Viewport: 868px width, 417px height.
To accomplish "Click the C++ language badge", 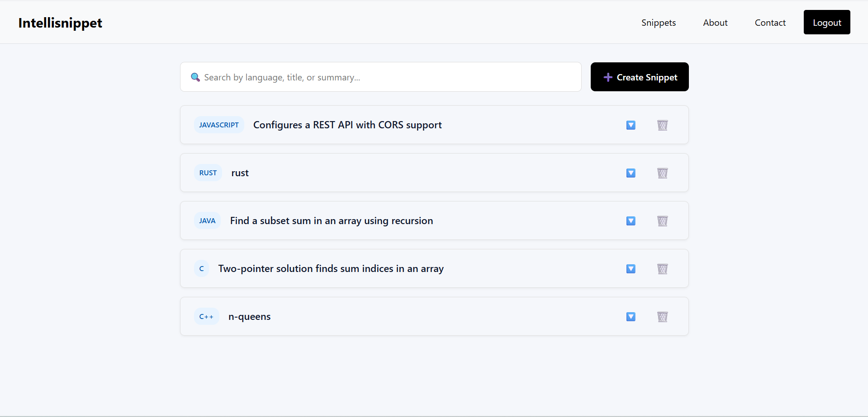I will coord(206,316).
